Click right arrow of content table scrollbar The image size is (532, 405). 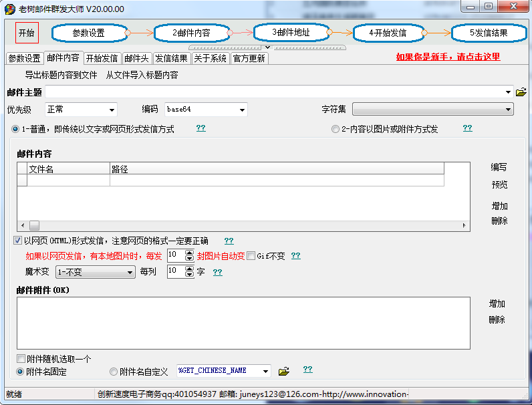pos(464,225)
